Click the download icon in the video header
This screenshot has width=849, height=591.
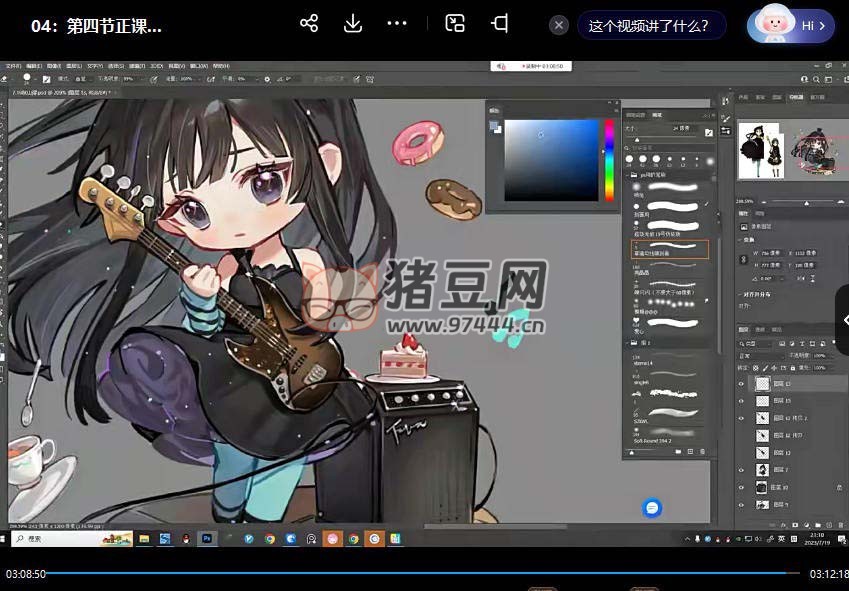click(x=353, y=24)
